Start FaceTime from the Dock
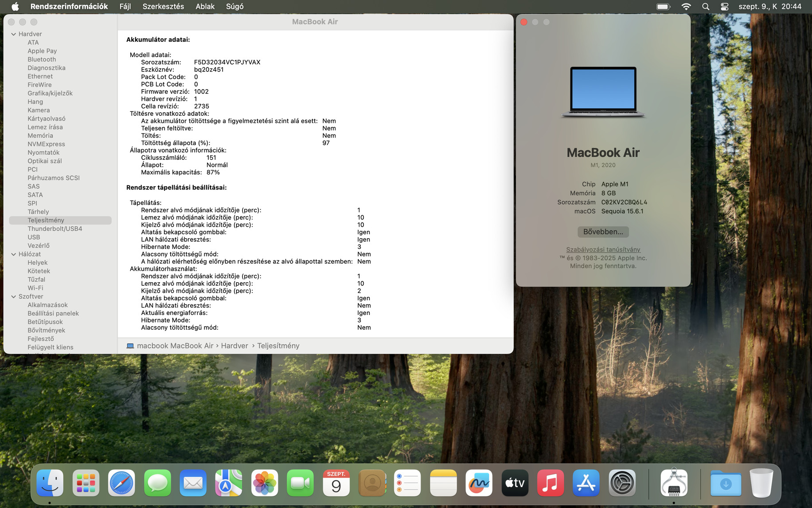The image size is (812, 508). tap(301, 483)
